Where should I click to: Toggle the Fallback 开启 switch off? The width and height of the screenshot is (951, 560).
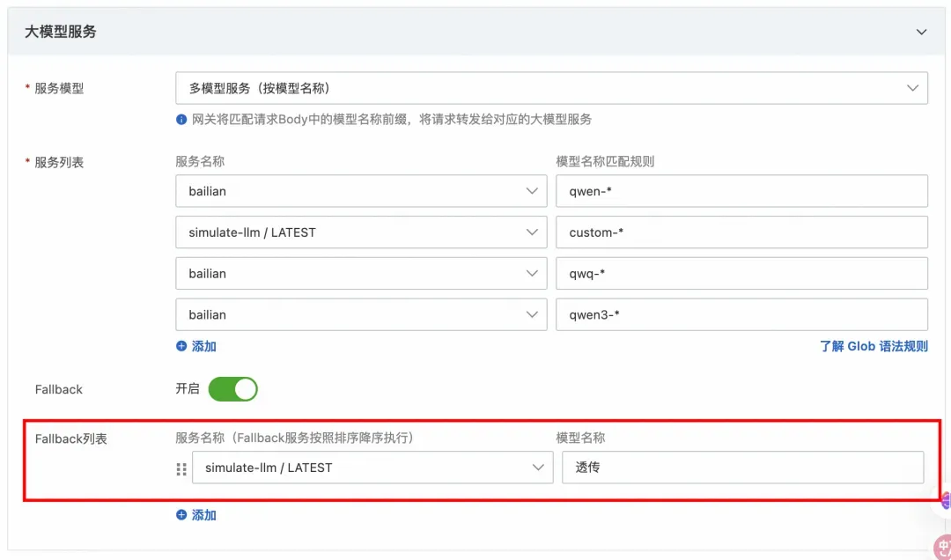pyautogui.click(x=232, y=389)
